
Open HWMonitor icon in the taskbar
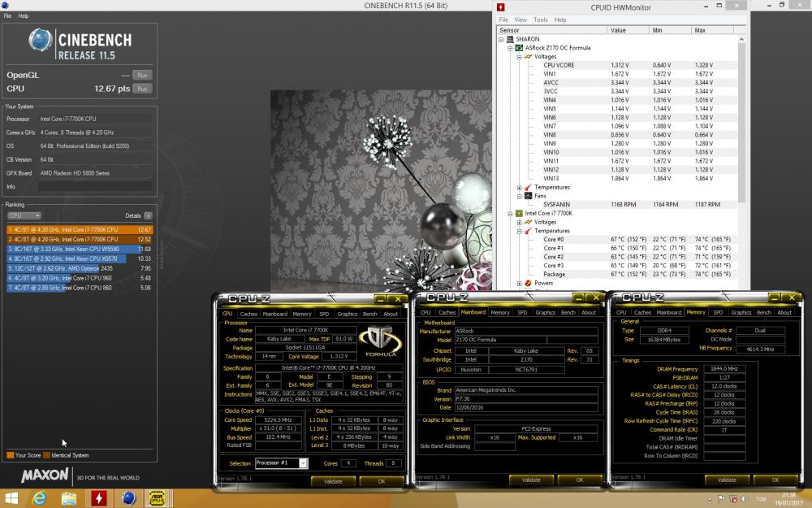98,499
